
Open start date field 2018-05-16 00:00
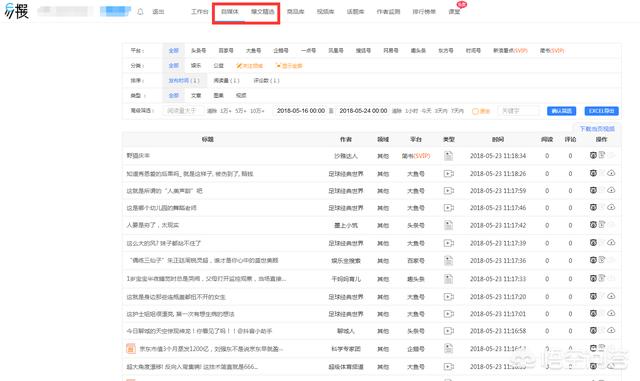tap(301, 111)
